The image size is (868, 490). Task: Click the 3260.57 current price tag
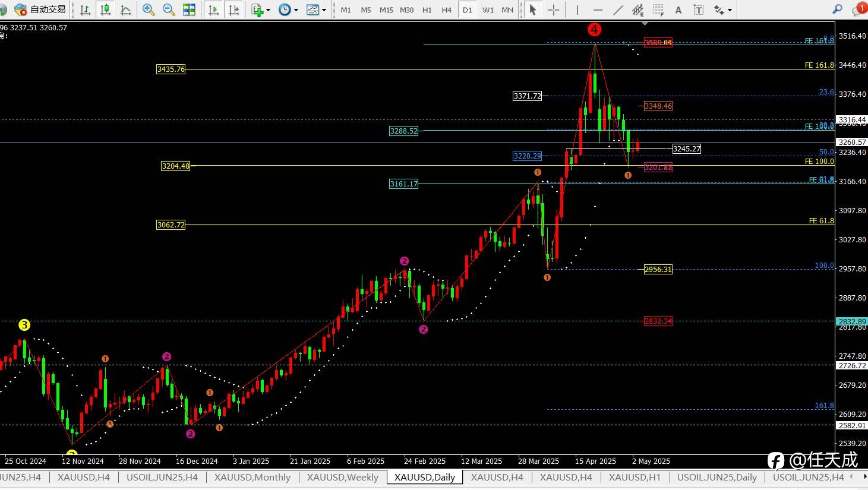pyautogui.click(x=852, y=143)
